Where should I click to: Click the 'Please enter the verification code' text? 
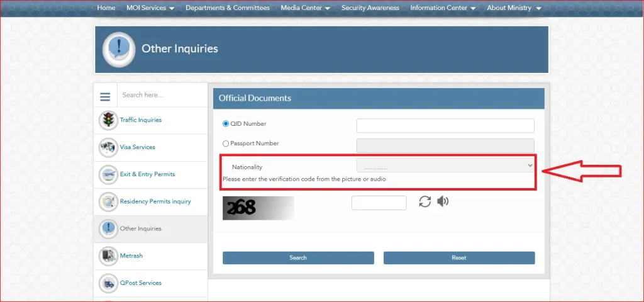pos(304,179)
